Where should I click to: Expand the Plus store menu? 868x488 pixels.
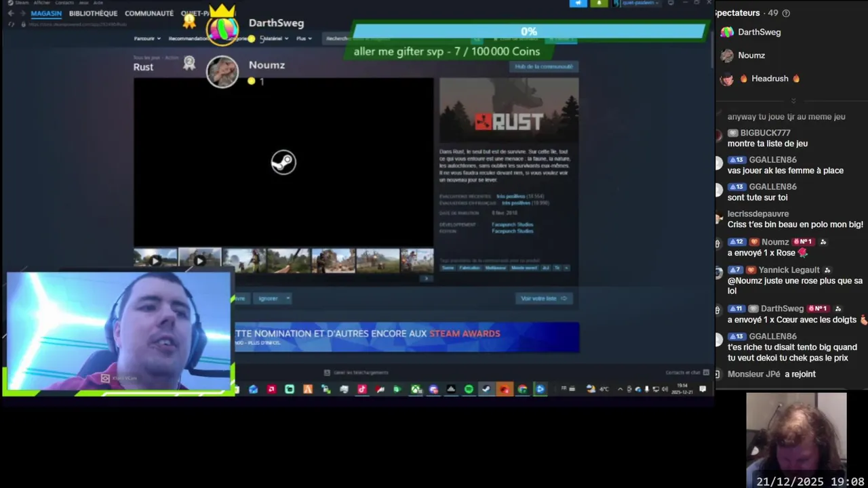(304, 39)
